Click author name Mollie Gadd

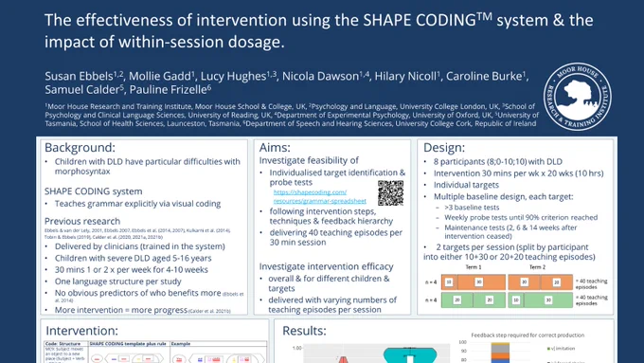(160, 76)
